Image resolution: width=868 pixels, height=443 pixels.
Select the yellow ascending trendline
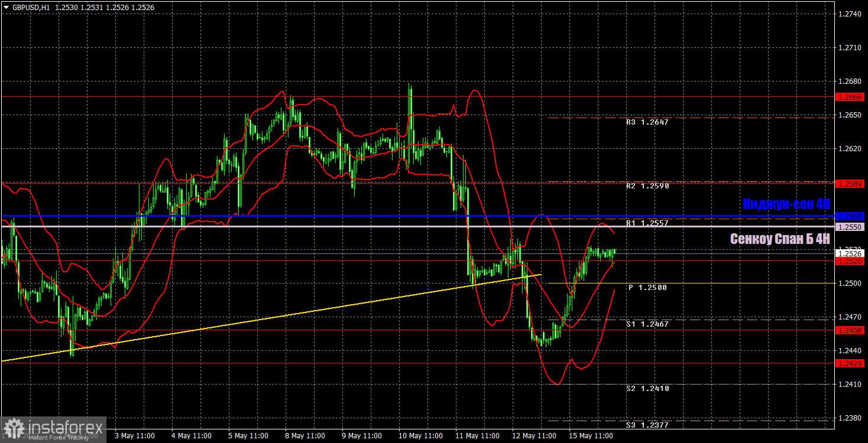coord(272,318)
